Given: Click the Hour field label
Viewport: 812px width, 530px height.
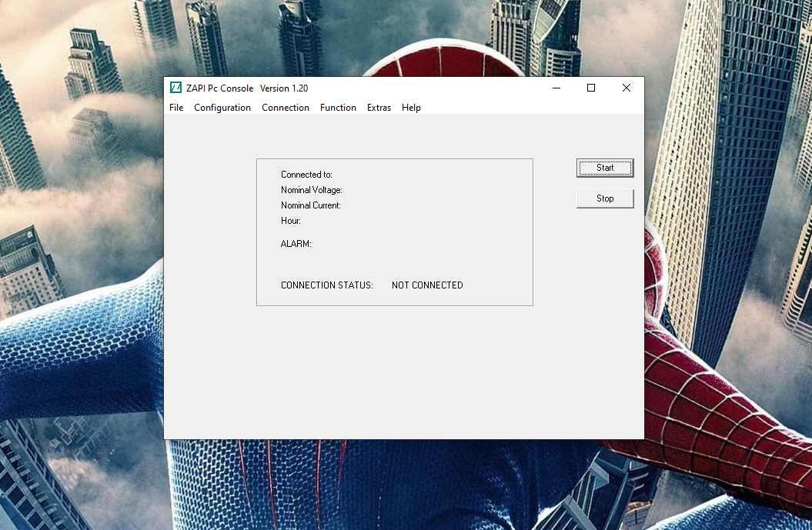Looking at the screenshot, I should tap(290, 221).
